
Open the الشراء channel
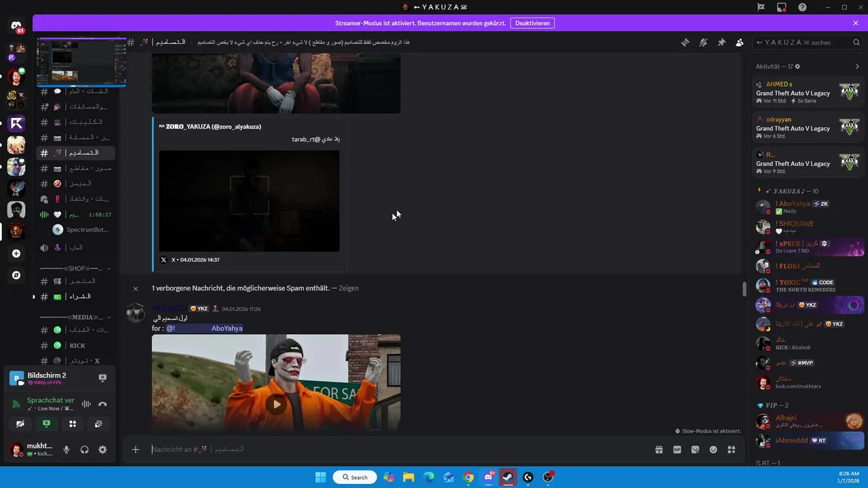pyautogui.click(x=75, y=297)
